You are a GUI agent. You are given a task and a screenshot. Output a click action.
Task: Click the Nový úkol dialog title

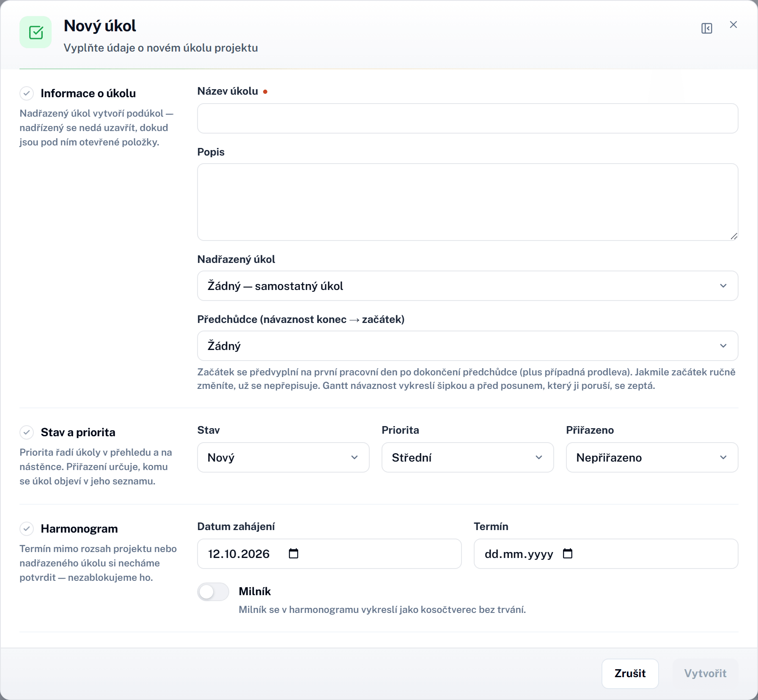tap(100, 26)
